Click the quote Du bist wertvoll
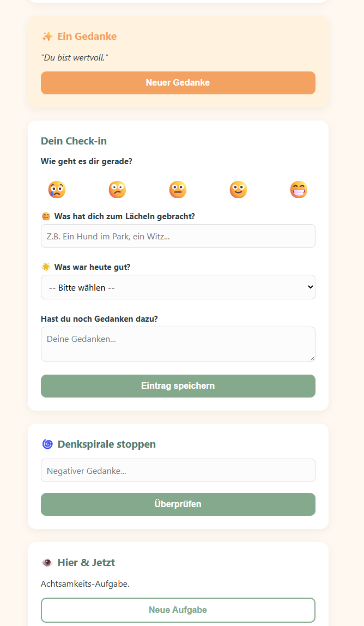The height and width of the screenshot is (626, 364). (75, 57)
